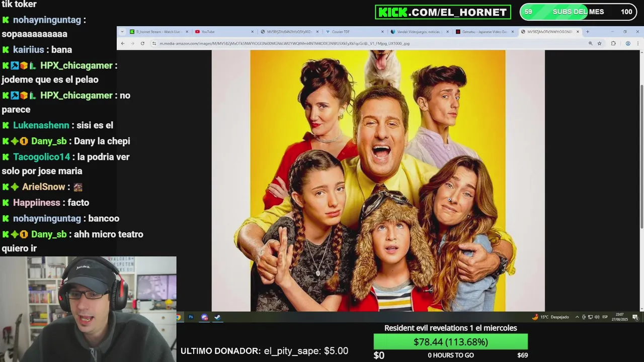The width and height of the screenshot is (644, 362).
Task: Click chat username Tacogolico14
Action: (x=42, y=157)
